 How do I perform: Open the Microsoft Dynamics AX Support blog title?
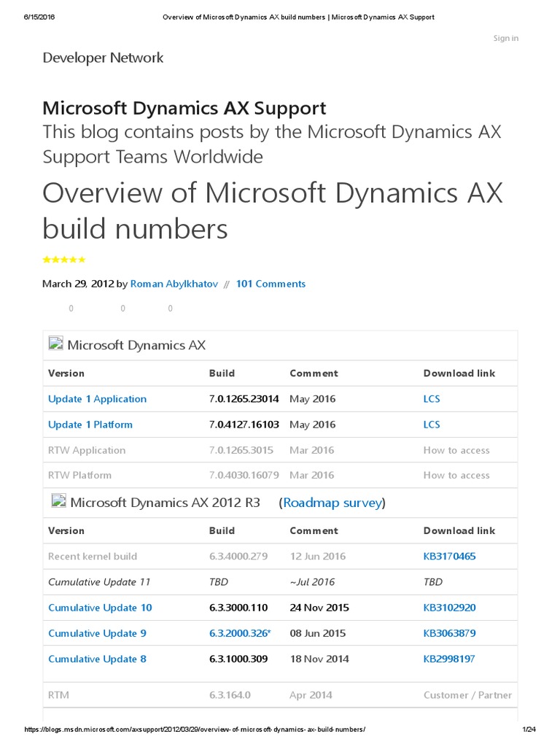coord(184,108)
